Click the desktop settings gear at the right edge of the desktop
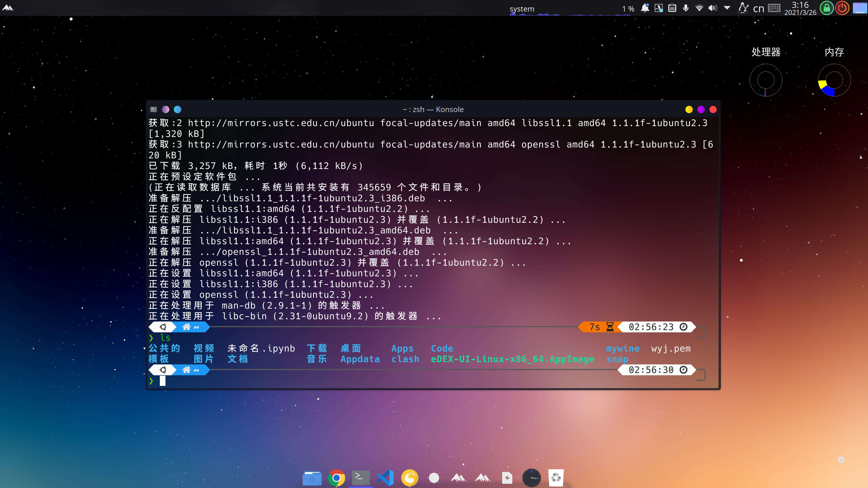 (841, 459)
